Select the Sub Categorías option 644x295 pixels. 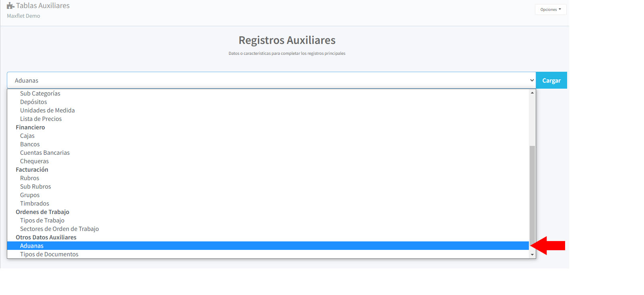pyautogui.click(x=40, y=93)
